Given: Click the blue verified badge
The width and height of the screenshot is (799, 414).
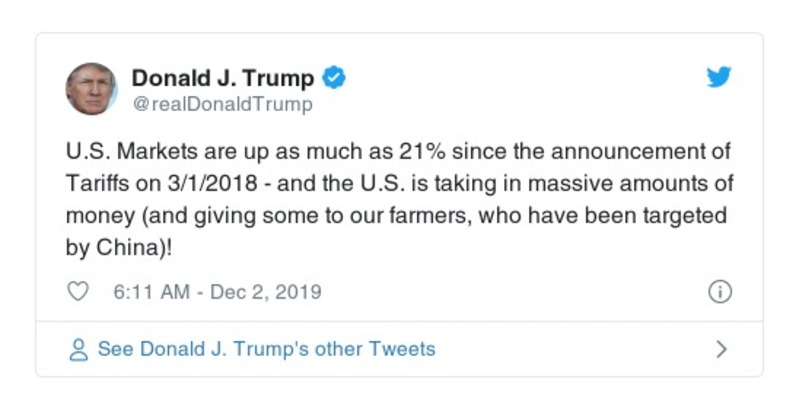Looking at the screenshot, I should 335,78.
